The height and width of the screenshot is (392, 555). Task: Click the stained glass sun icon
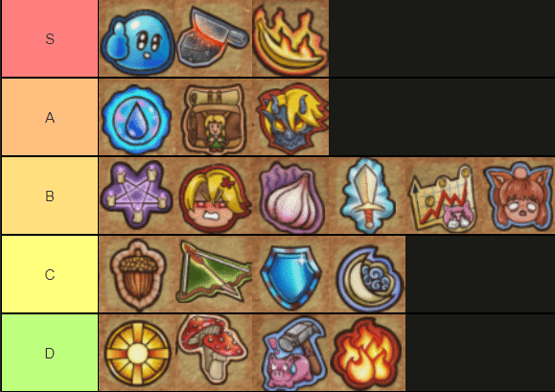coord(137,353)
